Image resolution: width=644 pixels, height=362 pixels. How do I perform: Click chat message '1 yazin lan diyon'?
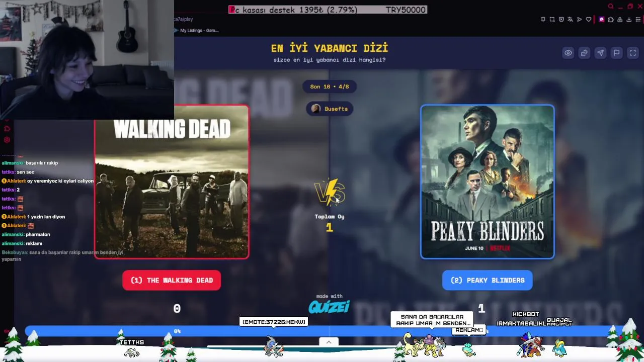point(46,217)
